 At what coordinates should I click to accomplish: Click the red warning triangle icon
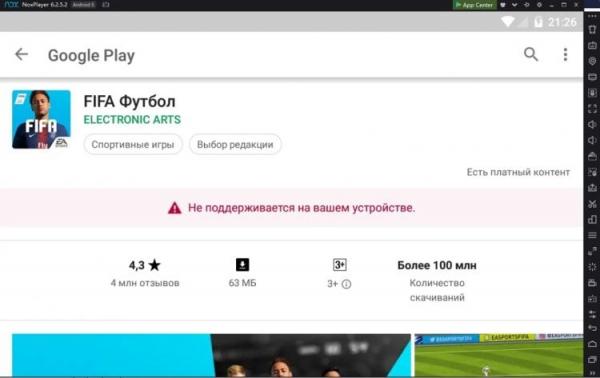coord(174,208)
